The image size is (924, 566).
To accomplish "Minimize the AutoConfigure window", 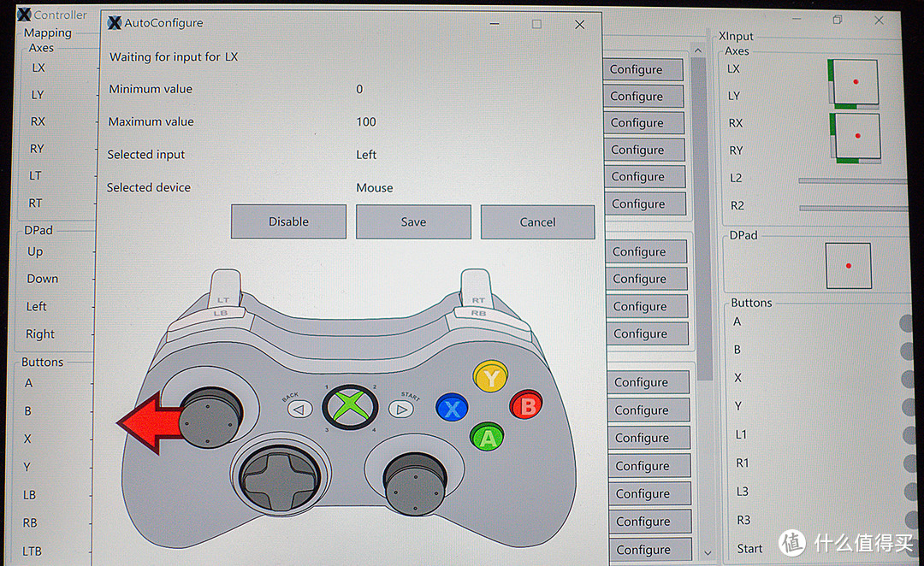I will point(495,24).
